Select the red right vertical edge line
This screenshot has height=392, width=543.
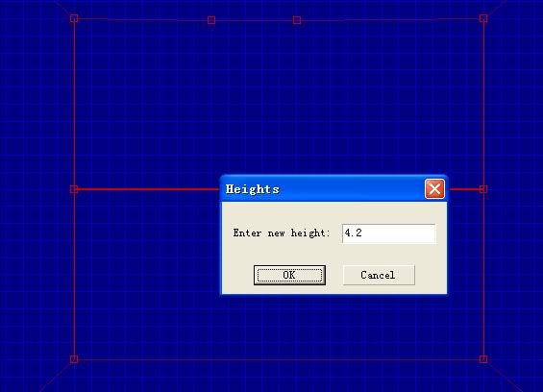pyautogui.click(x=483, y=277)
